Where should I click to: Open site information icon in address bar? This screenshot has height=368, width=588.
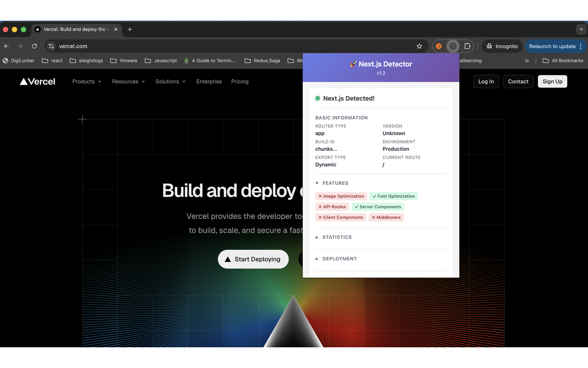(51, 46)
